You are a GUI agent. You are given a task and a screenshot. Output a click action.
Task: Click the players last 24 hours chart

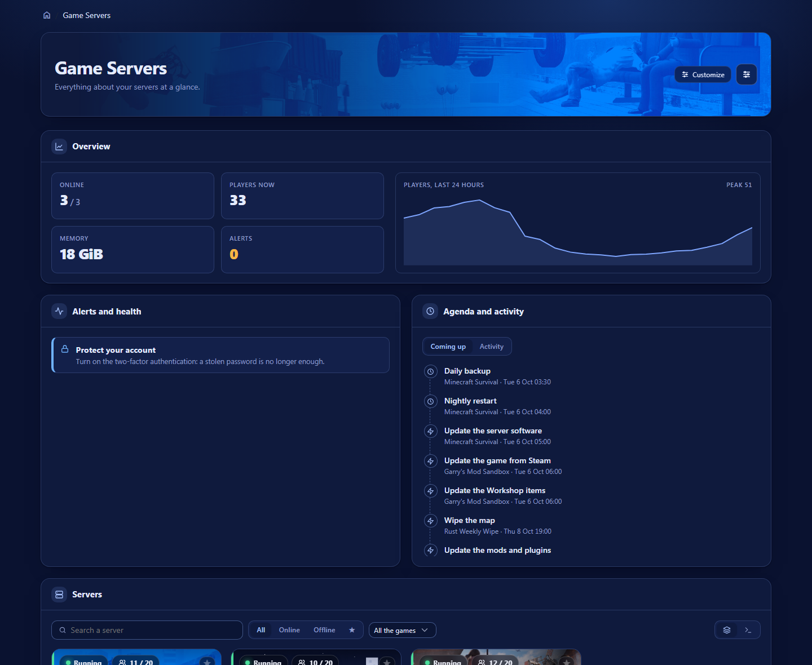pyautogui.click(x=578, y=232)
